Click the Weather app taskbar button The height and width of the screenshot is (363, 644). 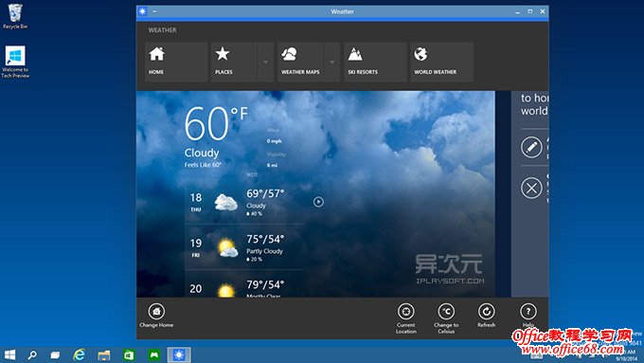[x=179, y=354]
